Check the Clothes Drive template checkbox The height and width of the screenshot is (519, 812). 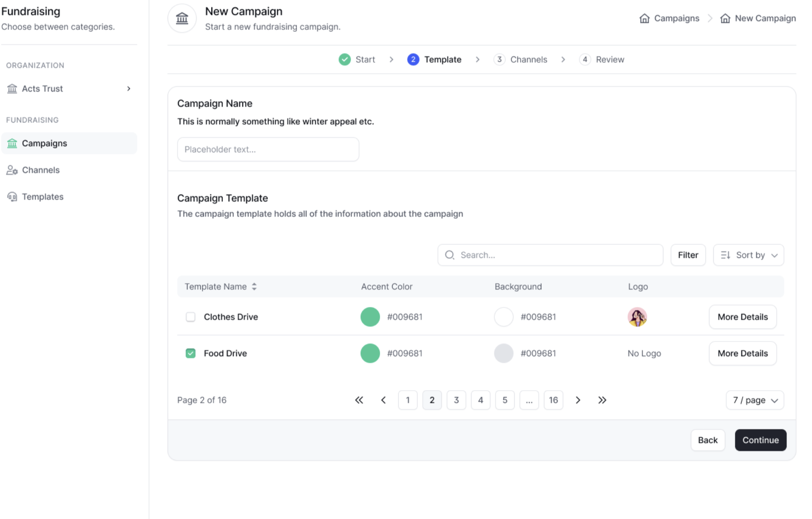pos(190,316)
